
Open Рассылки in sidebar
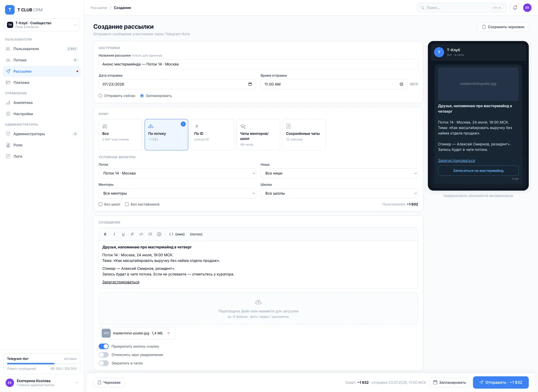[x=42, y=71]
